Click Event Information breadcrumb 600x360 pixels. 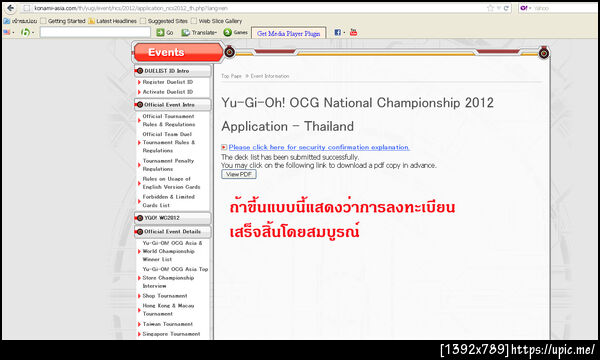click(270, 76)
